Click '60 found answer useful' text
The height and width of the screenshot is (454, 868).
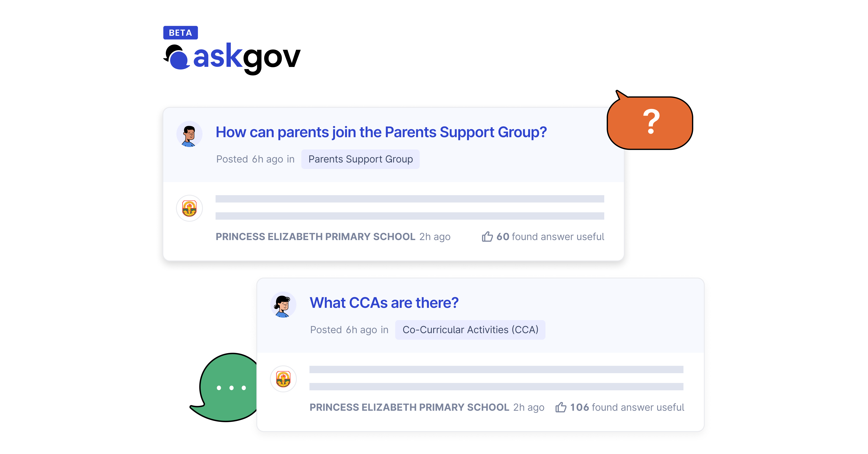[550, 237]
